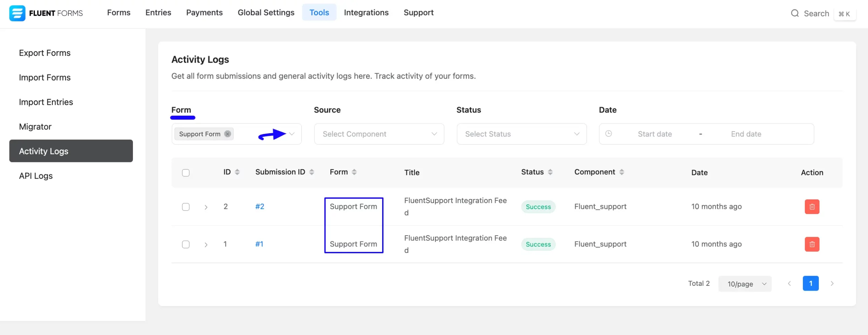Image resolution: width=868 pixels, height=335 pixels.
Task: Sort table by Component column
Action: point(622,172)
